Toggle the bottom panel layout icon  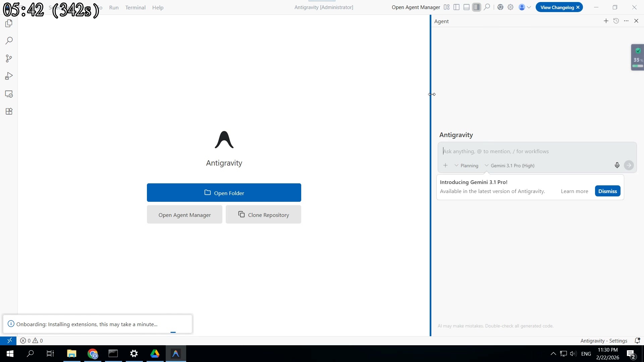(x=467, y=7)
